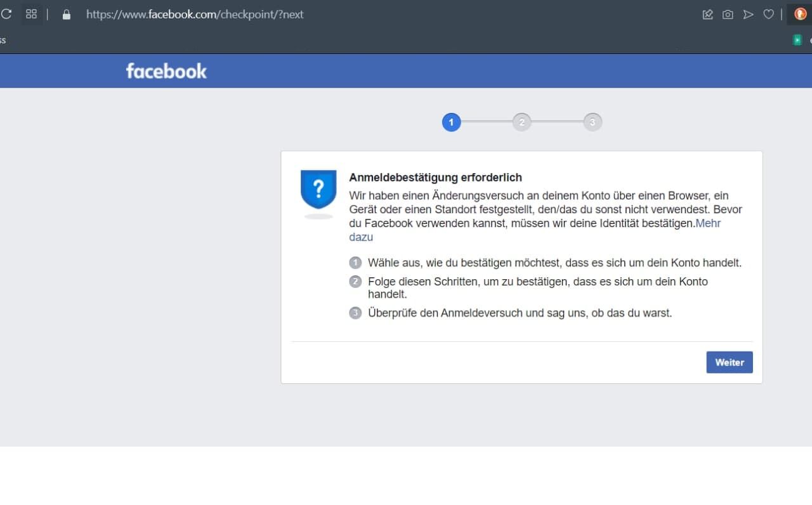
Task: Click the blue Weiter button
Action: (730, 362)
